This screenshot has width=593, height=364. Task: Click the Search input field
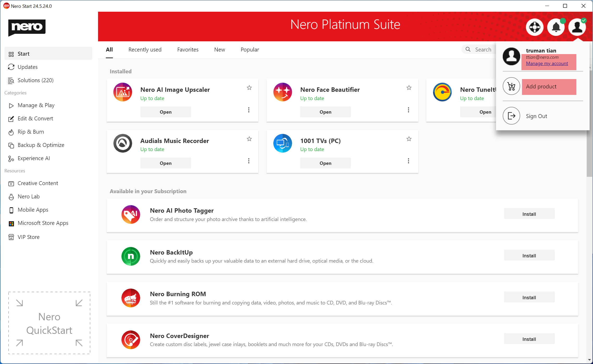click(x=483, y=50)
